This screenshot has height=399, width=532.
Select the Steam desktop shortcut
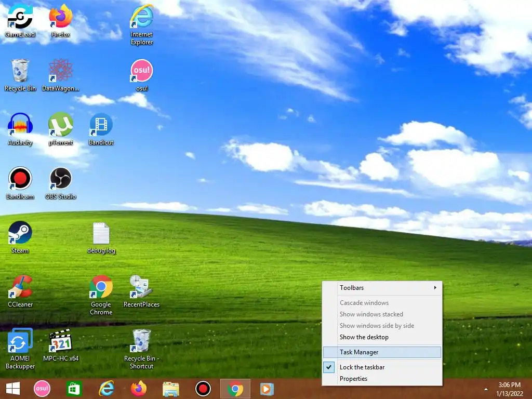pyautogui.click(x=20, y=237)
